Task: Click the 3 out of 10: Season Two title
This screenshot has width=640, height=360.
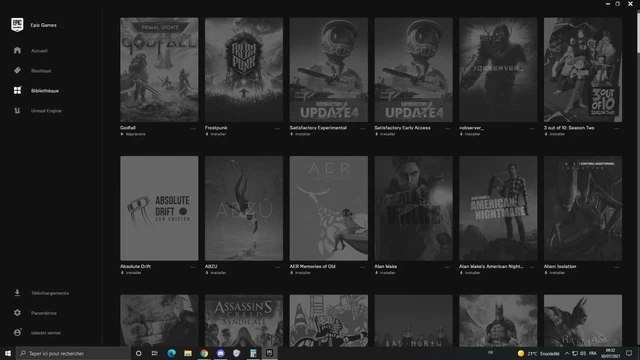Action: (569, 128)
